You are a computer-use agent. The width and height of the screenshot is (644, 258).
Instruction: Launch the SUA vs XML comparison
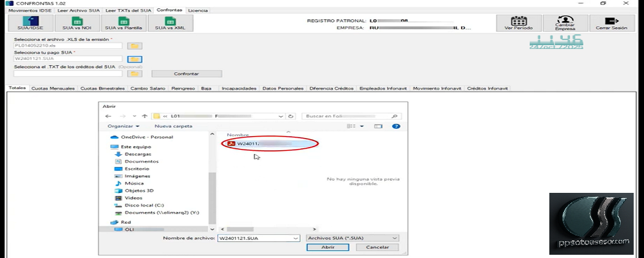(170, 24)
